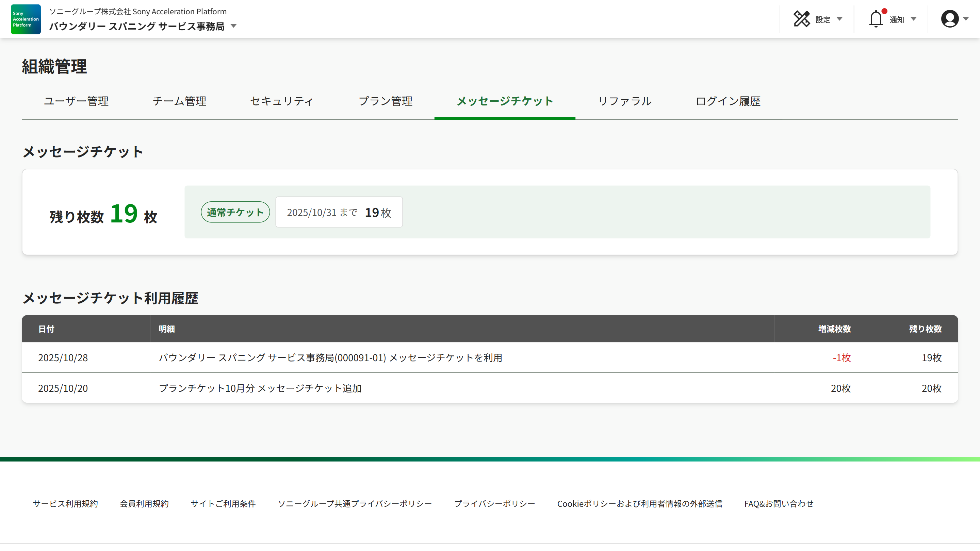This screenshot has height=551, width=980.
Task: Expand the organization name dropdown arrow
Action: (x=233, y=26)
